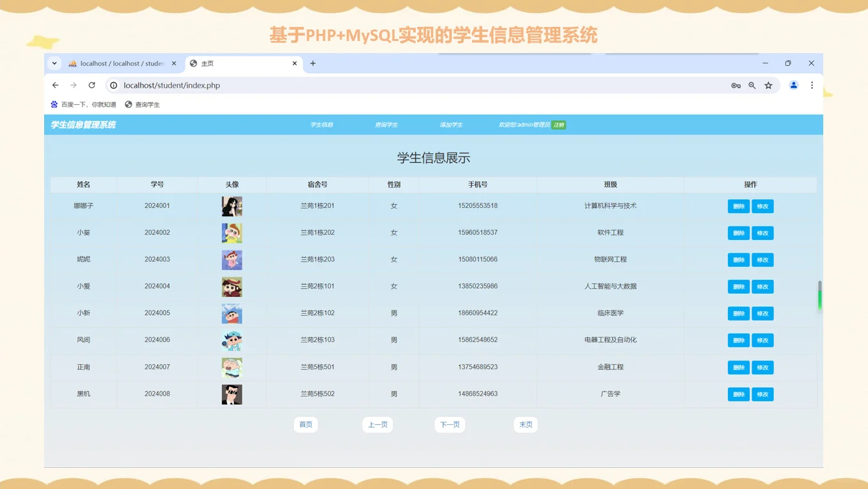The width and height of the screenshot is (868, 489).
Task: Click student 娜娜子's avatar thumbnail
Action: click(x=232, y=205)
